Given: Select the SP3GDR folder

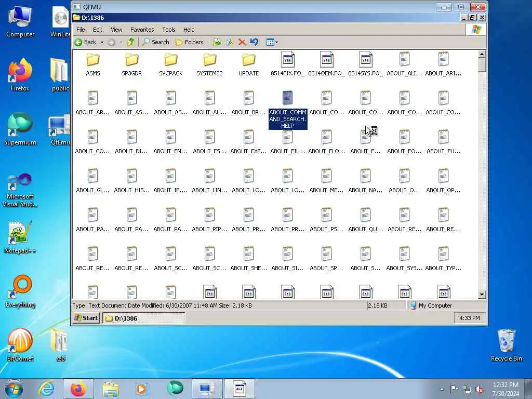Looking at the screenshot, I should 131,64.
